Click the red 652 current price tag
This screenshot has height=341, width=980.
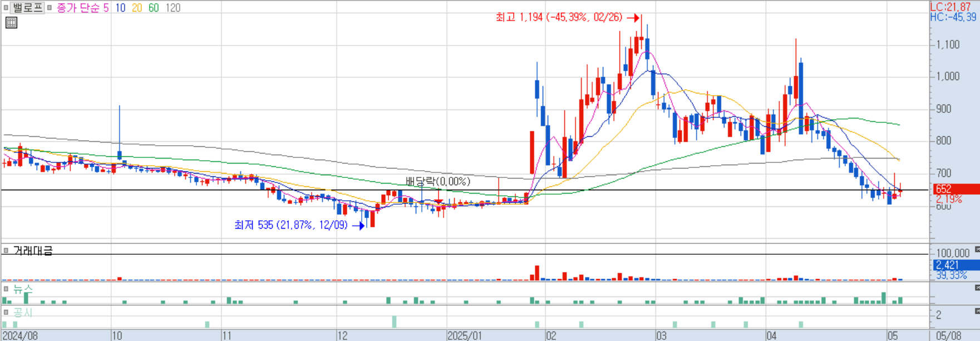[957, 189]
